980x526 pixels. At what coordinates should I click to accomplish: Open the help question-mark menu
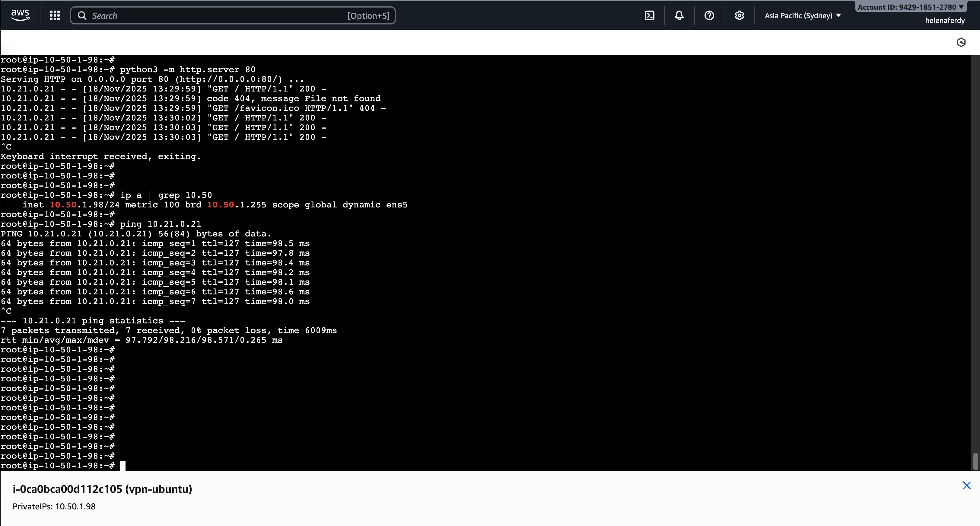(709, 15)
